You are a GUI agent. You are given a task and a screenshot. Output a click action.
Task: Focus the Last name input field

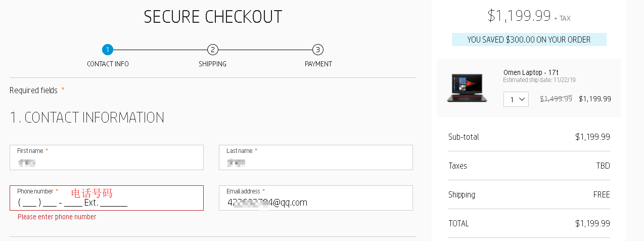click(315, 162)
